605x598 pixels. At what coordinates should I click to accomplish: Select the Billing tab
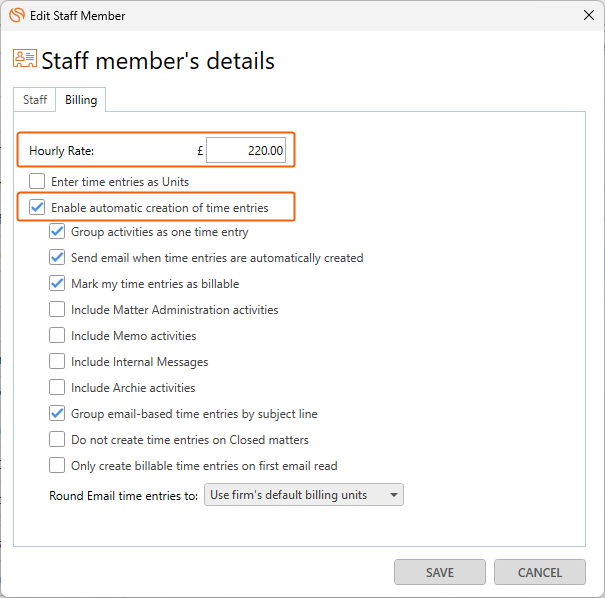[x=81, y=100]
